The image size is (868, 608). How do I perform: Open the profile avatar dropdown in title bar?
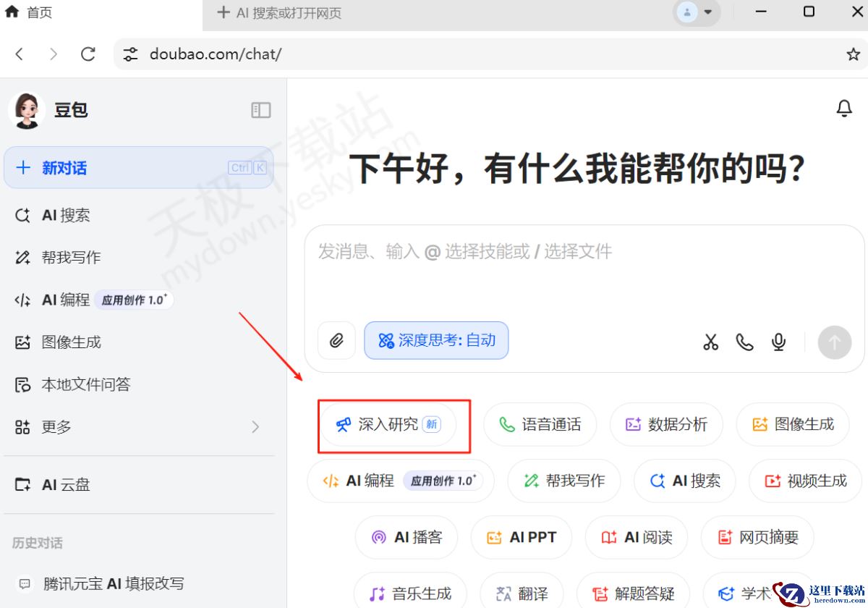697,12
